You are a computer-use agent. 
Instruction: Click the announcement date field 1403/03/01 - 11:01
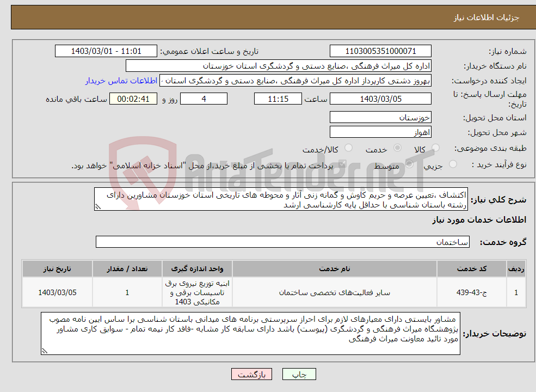(x=106, y=51)
